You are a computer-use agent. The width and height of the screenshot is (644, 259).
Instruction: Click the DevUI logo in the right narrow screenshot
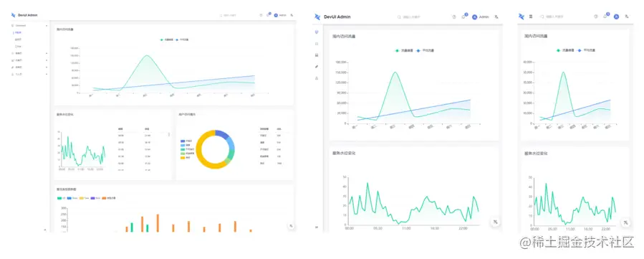coord(522,17)
